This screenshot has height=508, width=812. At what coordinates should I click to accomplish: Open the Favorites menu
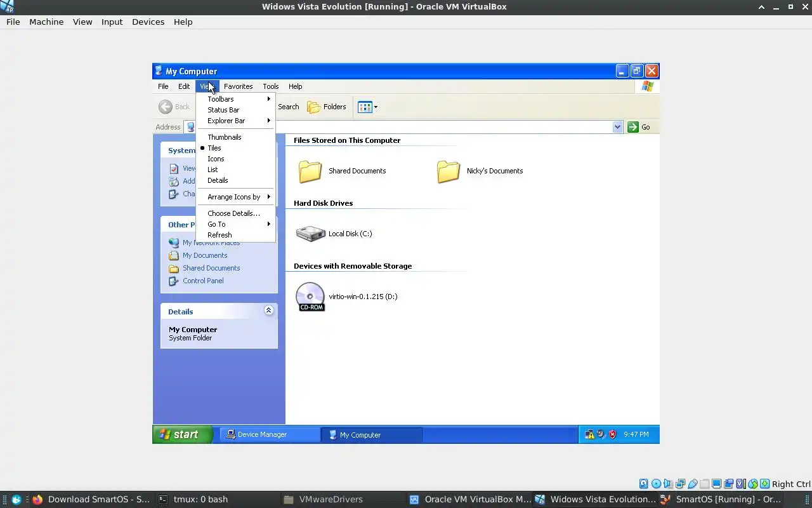pyautogui.click(x=238, y=86)
